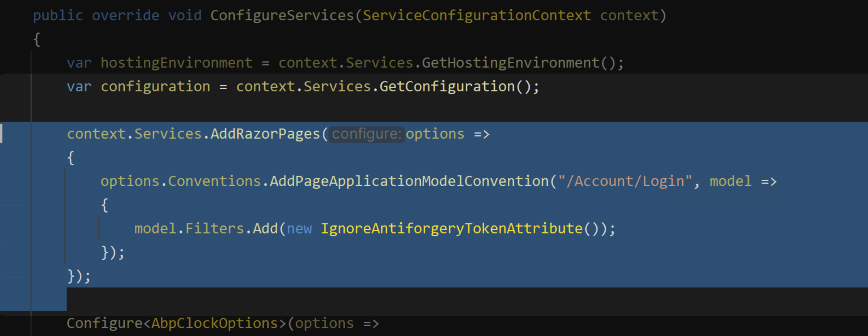The width and height of the screenshot is (868, 336).
Task: Click the AddPageApplicationModelConvention method
Action: coord(409,182)
